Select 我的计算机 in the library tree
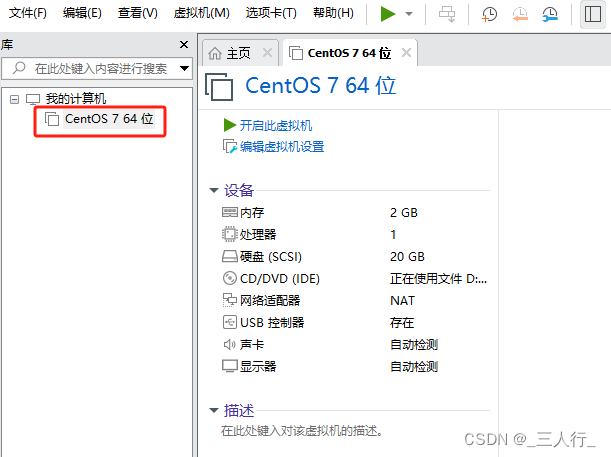Viewport: 611px width, 457px height. coord(76,99)
